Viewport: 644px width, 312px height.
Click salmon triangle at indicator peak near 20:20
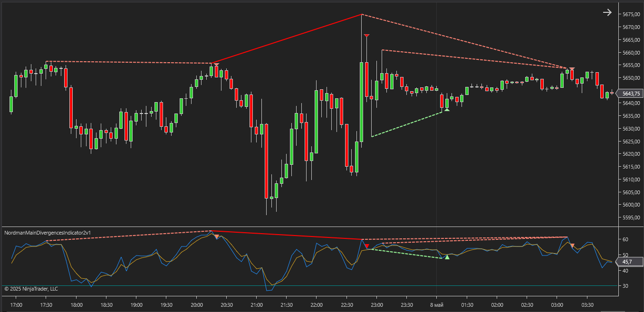point(217,236)
